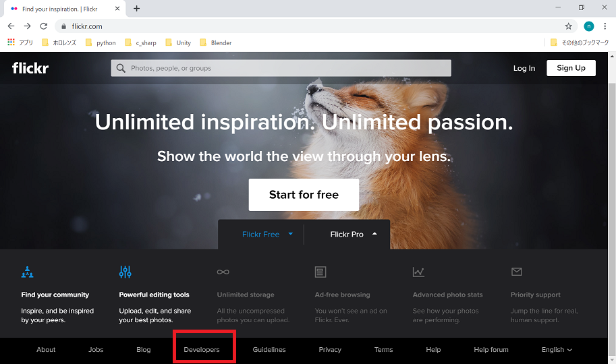Click the Log In link
Screen dimensions: 616x364
[x=524, y=68]
